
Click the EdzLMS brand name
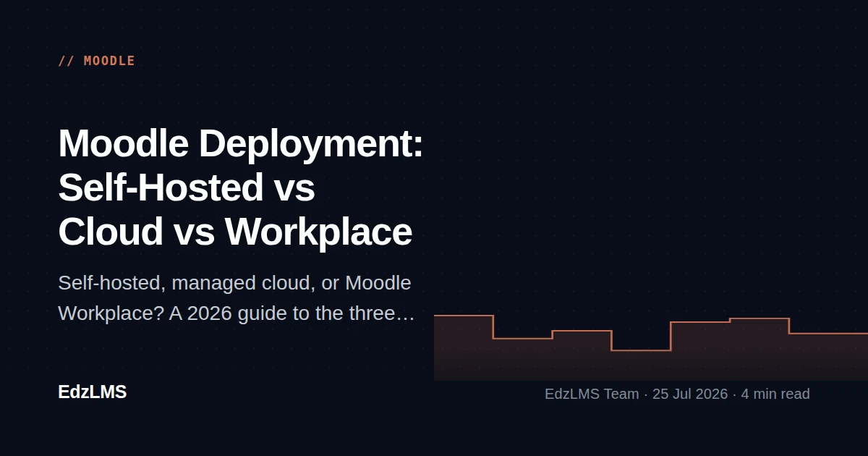pos(92,392)
